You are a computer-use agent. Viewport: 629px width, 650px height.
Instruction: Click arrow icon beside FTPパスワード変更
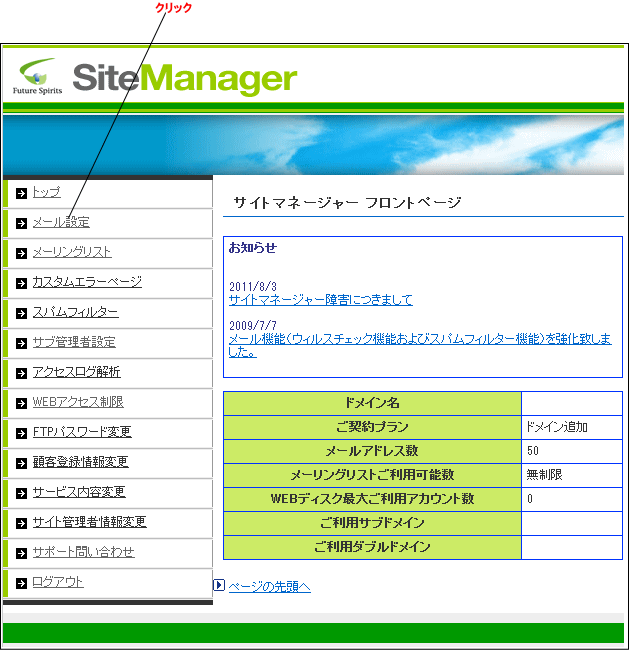[21, 433]
